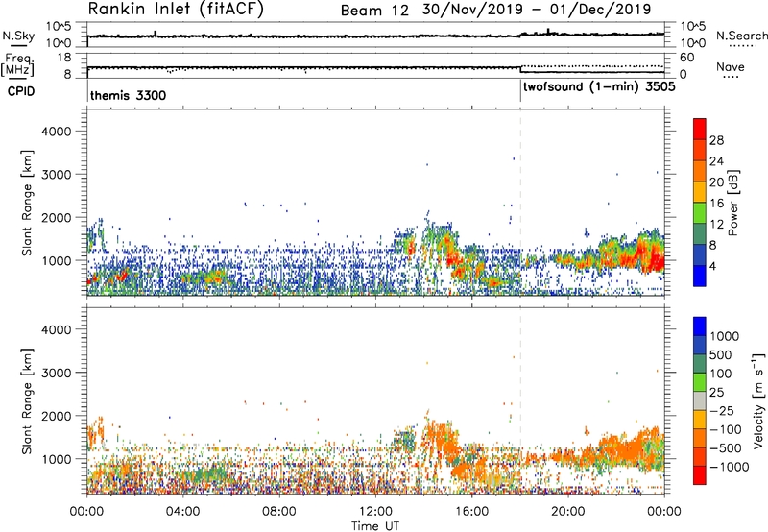Image resolution: width=768 pixels, height=532 pixels.
Task: Click the '16' tick on power scale
Action: coord(716,204)
